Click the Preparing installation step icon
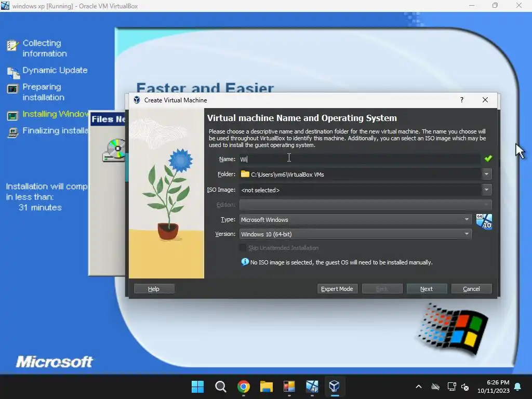Image resolution: width=532 pixels, height=399 pixels. [12, 89]
